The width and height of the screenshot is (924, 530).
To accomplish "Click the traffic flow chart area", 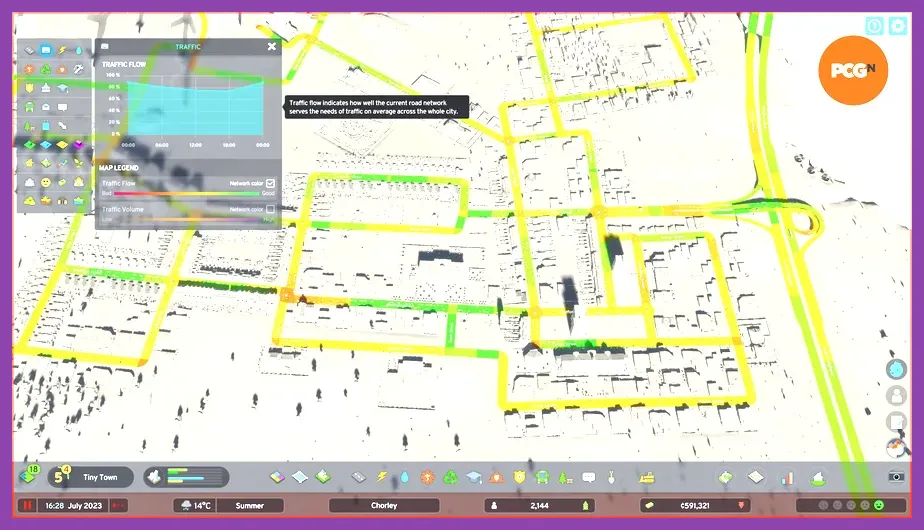I will click(x=195, y=106).
